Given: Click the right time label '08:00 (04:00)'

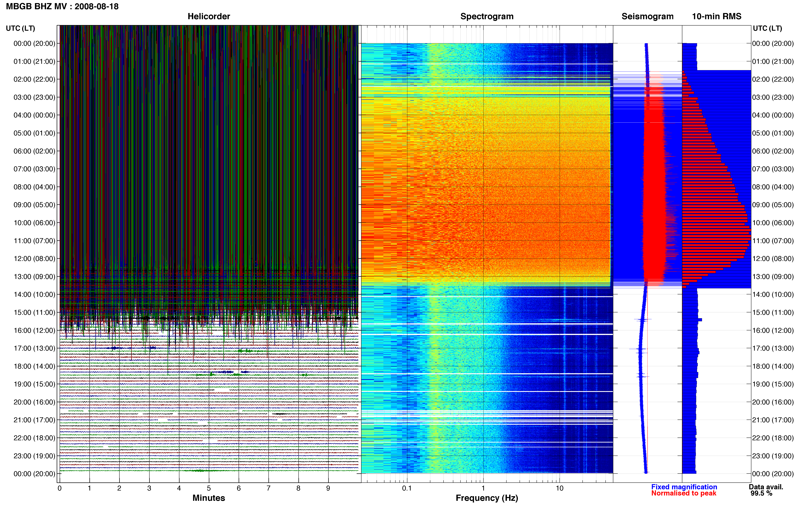Looking at the screenshot, I should [773, 187].
